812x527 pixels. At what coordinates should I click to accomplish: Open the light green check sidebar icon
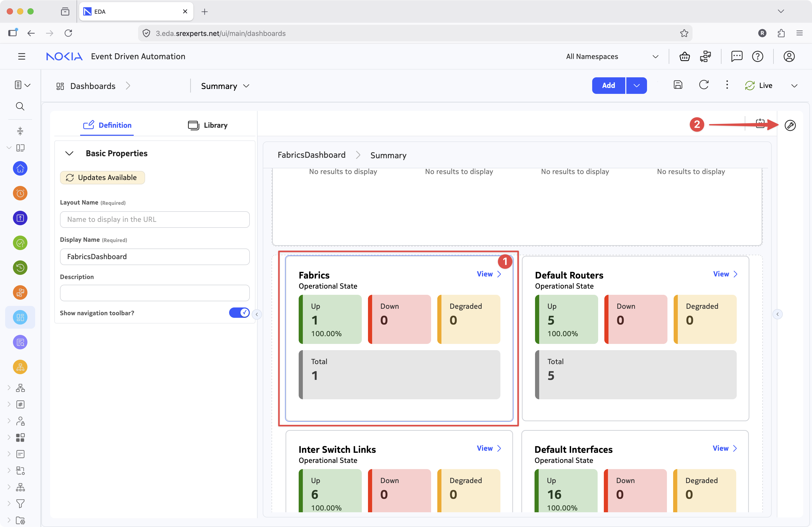20,243
